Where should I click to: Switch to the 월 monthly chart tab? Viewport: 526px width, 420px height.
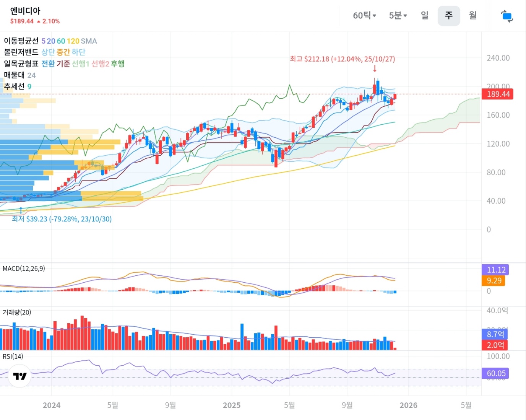[473, 16]
